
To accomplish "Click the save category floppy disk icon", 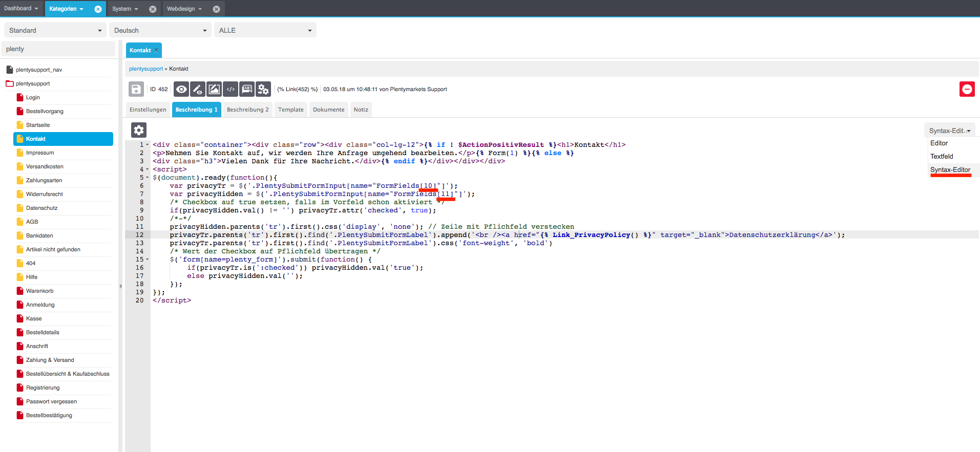I will (x=136, y=89).
